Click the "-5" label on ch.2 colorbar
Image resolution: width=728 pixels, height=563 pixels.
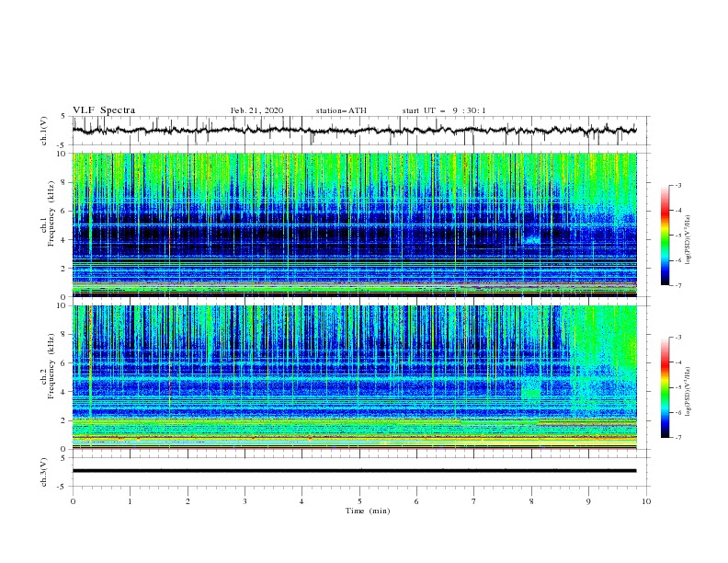pyautogui.click(x=678, y=387)
